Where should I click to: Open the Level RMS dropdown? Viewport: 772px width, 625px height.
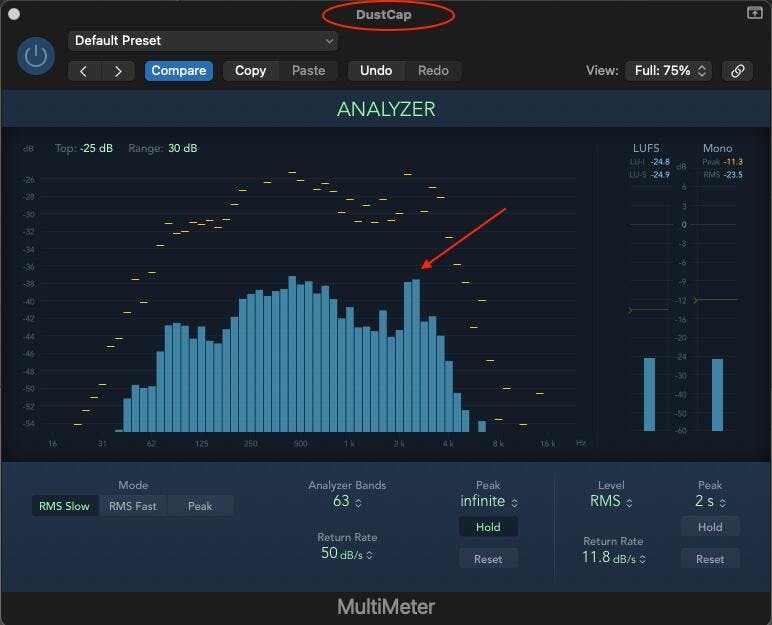611,501
